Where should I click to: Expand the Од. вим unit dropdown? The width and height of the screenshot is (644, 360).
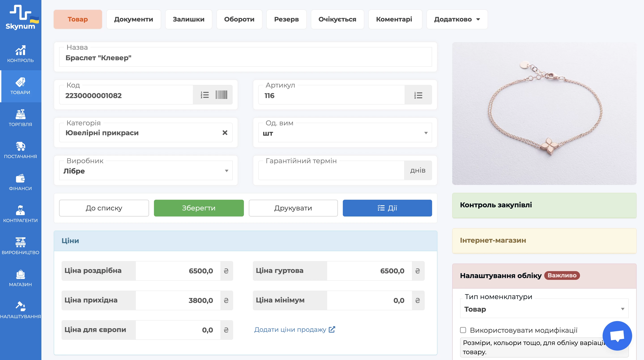[426, 133]
